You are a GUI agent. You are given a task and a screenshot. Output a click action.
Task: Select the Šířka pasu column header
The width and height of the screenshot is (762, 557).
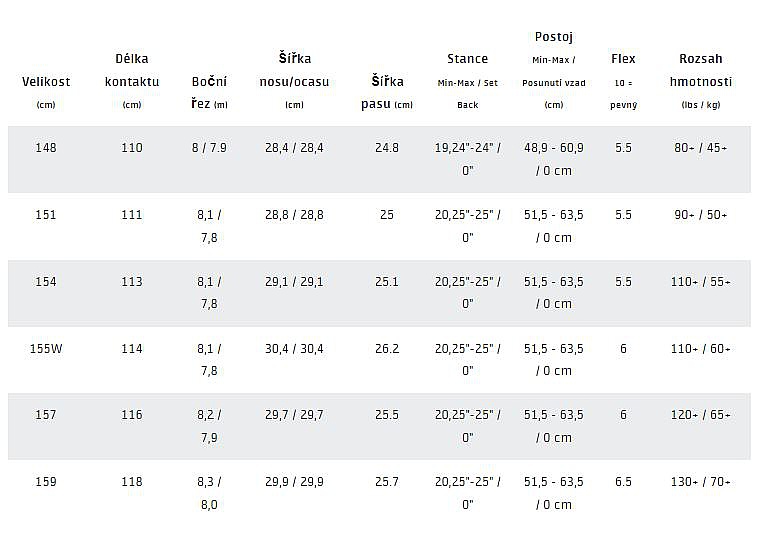(x=386, y=92)
